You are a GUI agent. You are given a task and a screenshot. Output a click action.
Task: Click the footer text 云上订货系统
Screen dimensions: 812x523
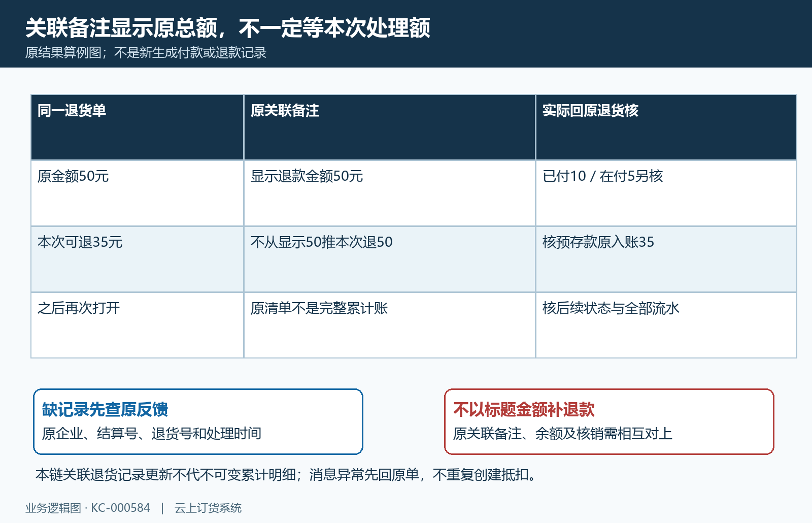208,508
